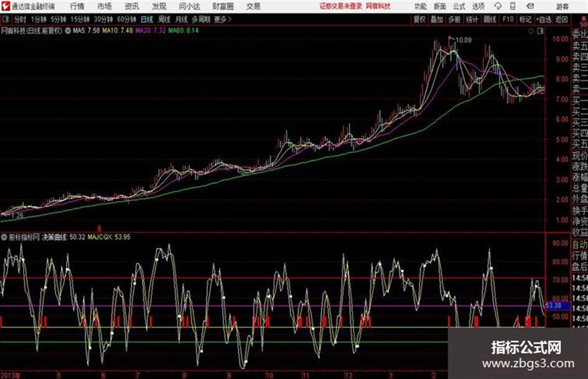The image size is (588, 379).
Task: Switch to the 月线 monthly tab
Action: pos(182,19)
